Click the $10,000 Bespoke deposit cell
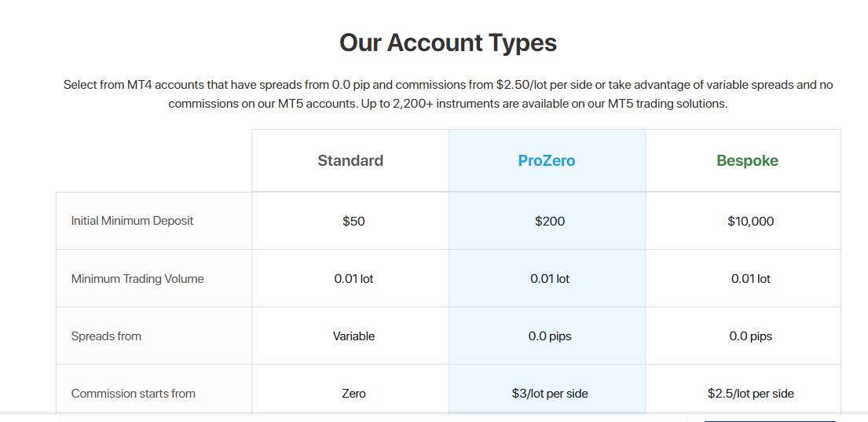Image resolution: width=868 pixels, height=422 pixels. (x=750, y=221)
